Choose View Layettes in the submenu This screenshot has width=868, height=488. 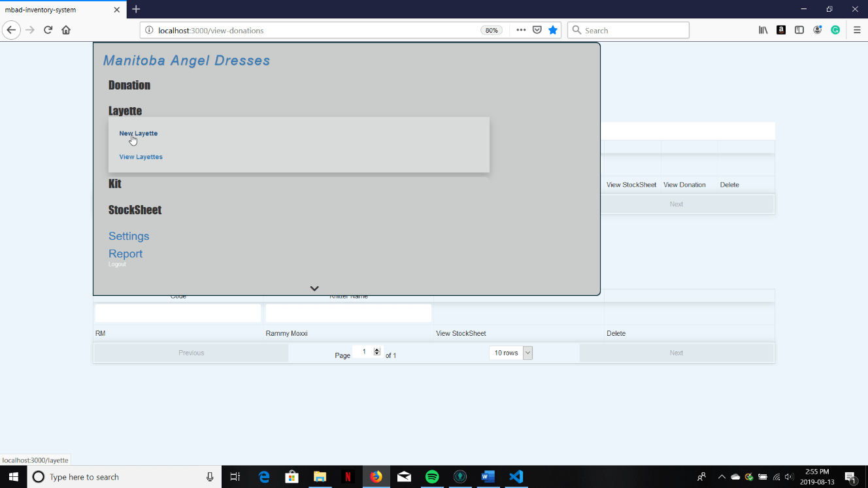141,157
